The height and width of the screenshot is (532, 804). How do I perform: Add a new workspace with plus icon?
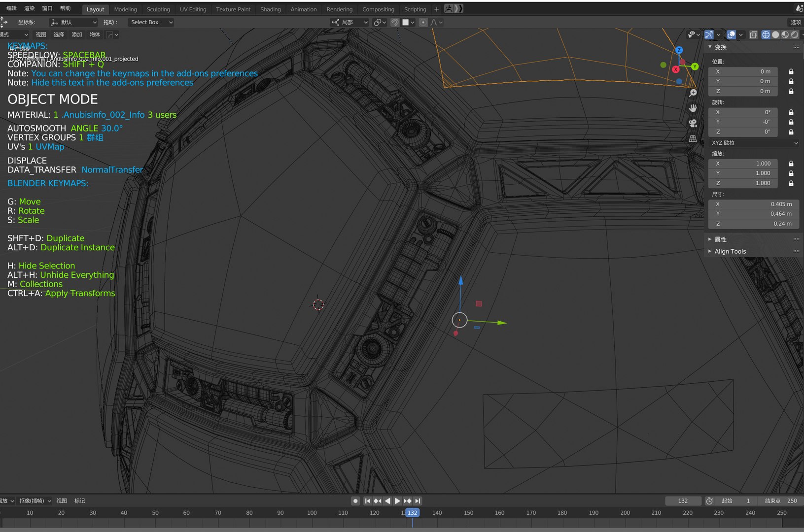(x=436, y=9)
